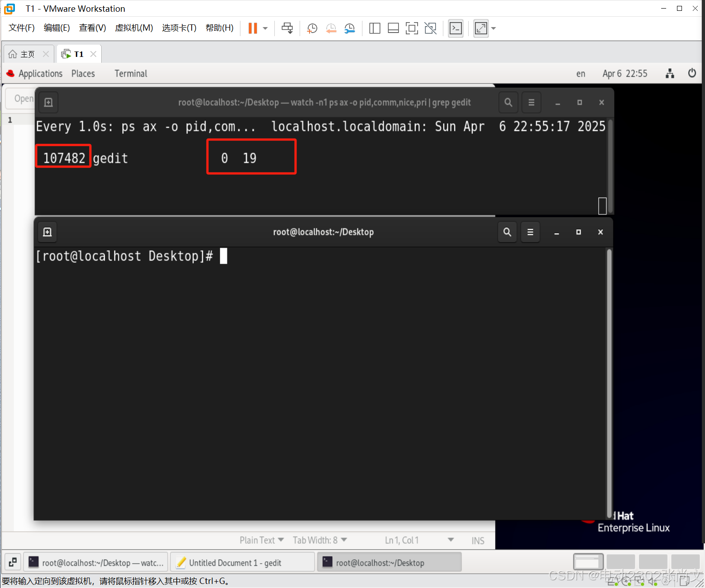Open the snapshot manager icon

tap(350, 28)
